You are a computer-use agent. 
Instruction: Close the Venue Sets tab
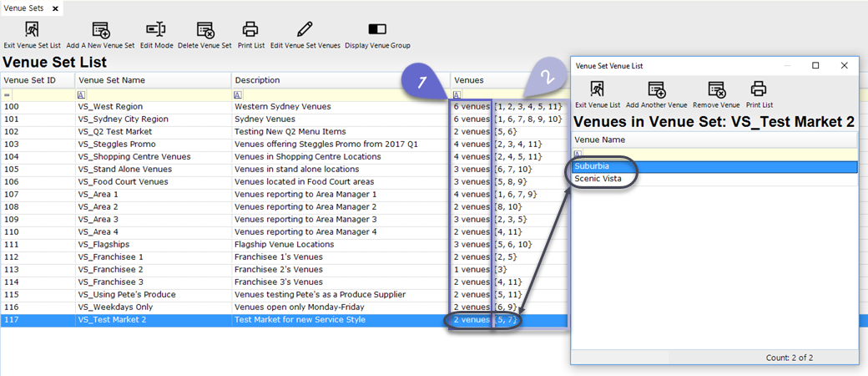55,8
